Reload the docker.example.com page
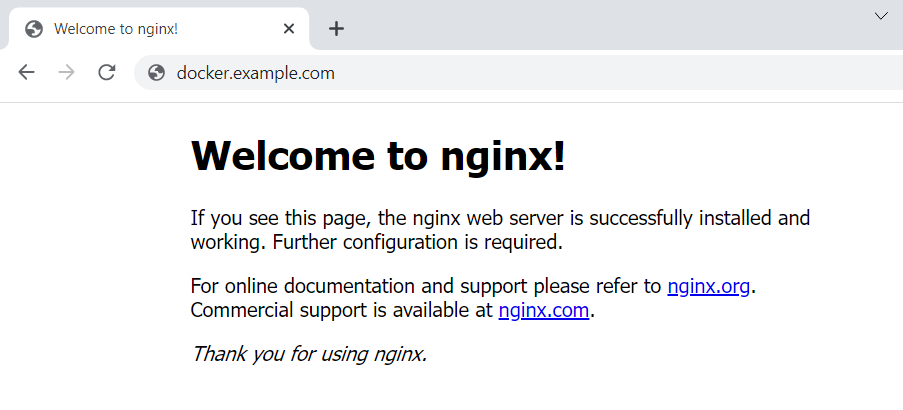This screenshot has width=903, height=410. pos(107,73)
